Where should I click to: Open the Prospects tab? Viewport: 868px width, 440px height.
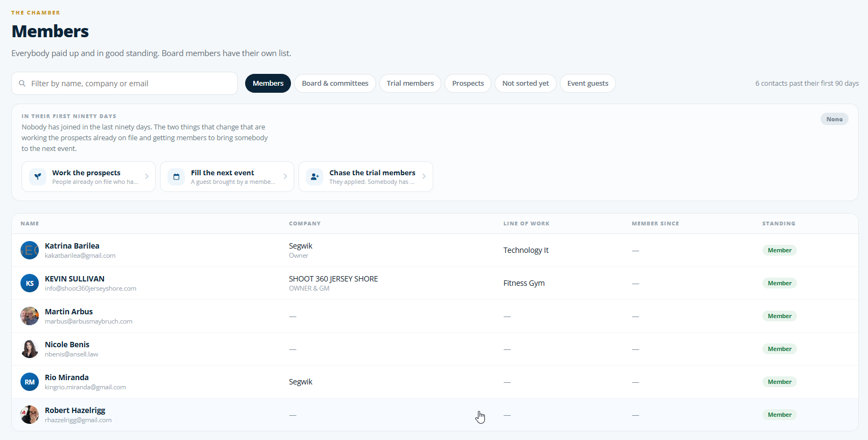click(x=468, y=84)
